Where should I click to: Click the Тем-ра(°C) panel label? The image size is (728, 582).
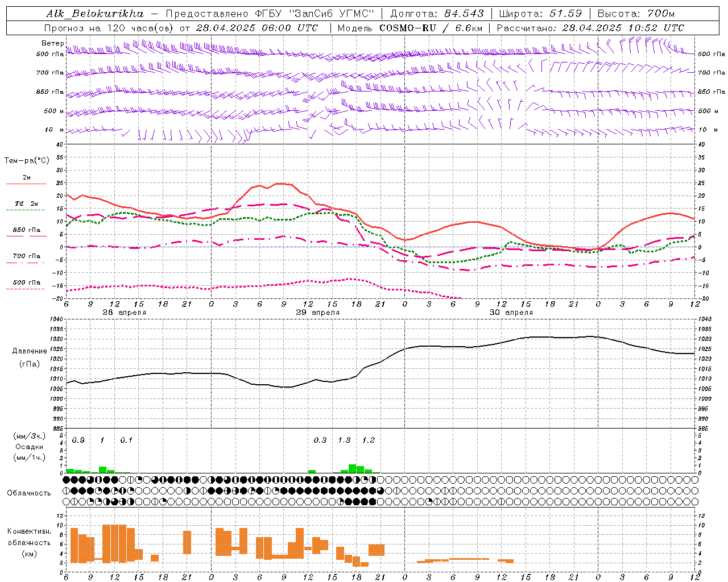[x=27, y=161]
